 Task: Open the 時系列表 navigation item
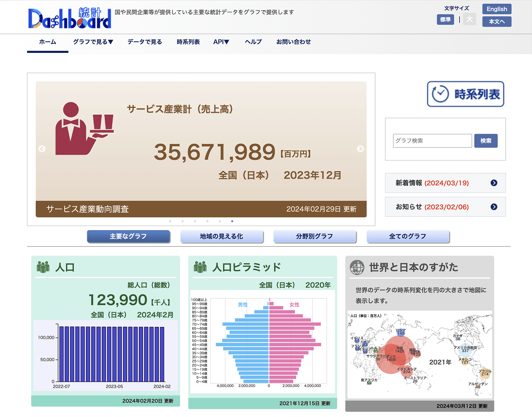coord(188,42)
